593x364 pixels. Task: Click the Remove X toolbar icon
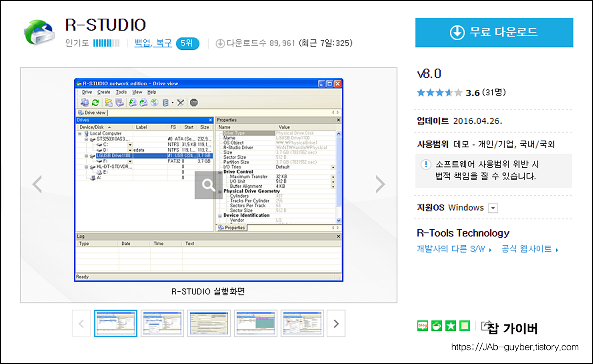pos(181,102)
